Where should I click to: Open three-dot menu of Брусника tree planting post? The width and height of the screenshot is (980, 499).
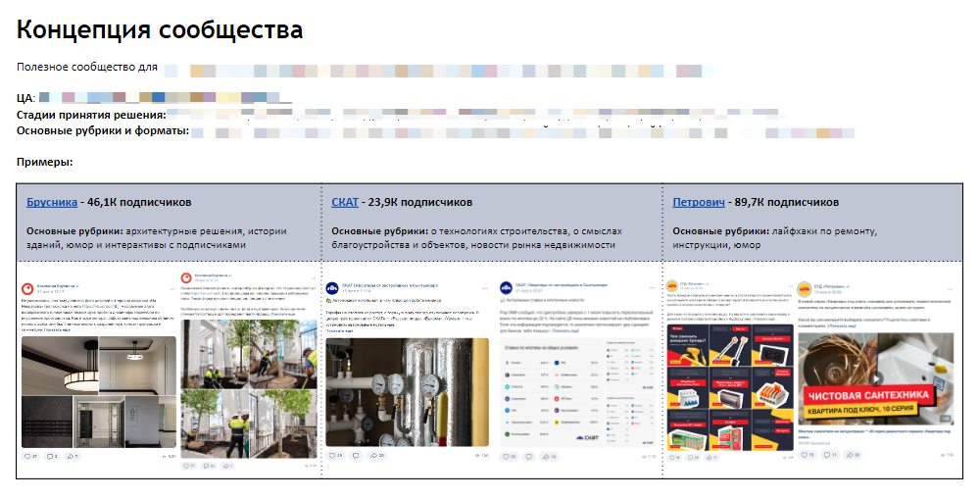coord(314,278)
